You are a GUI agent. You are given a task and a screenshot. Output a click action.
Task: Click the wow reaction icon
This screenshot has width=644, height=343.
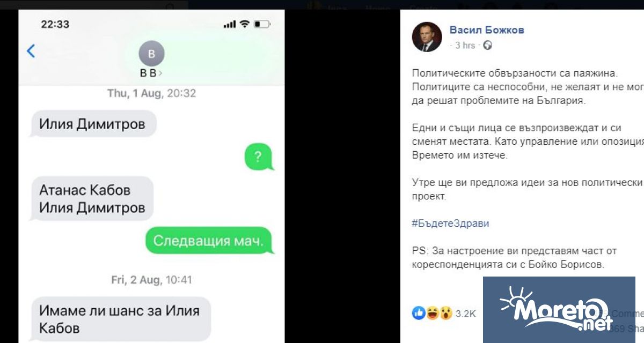pyautogui.click(x=446, y=313)
